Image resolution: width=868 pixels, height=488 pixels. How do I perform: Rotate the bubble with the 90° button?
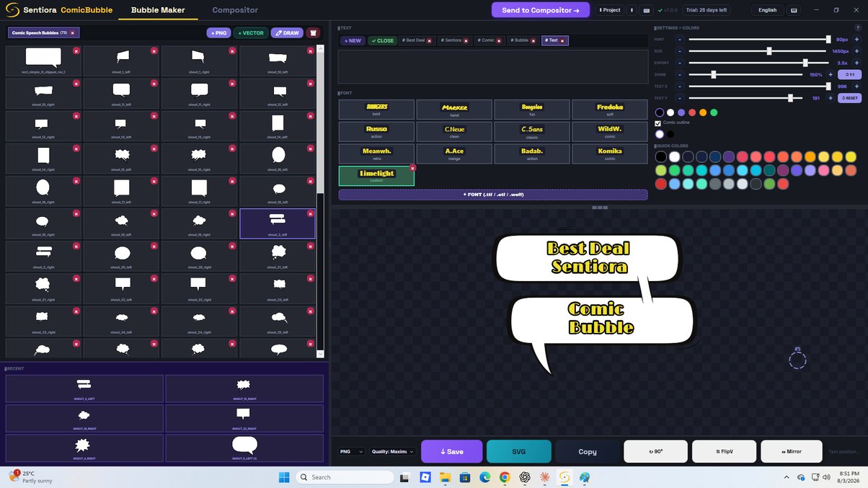pyautogui.click(x=656, y=451)
